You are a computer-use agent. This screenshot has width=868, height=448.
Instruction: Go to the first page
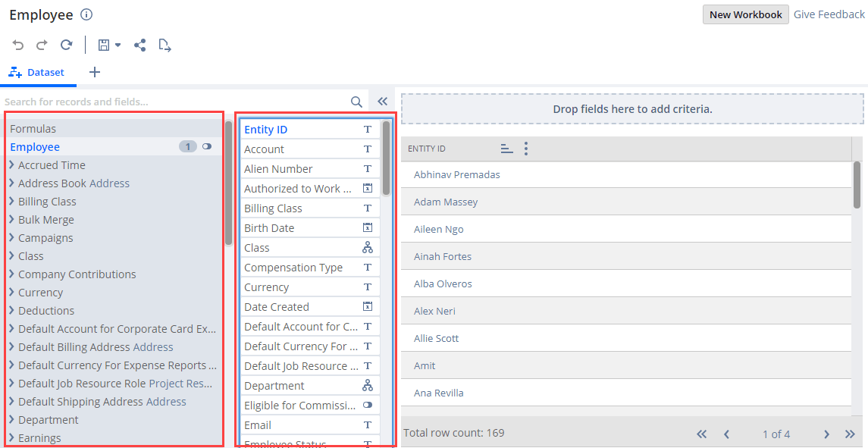tap(702, 434)
